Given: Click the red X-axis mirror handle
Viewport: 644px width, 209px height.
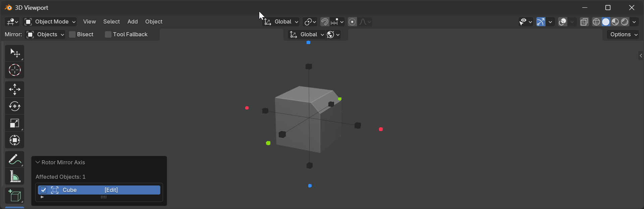Looking at the screenshot, I should [381, 129].
